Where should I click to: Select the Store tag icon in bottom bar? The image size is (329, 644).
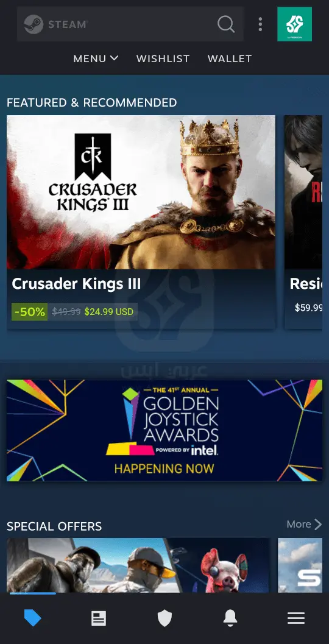[33, 618]
